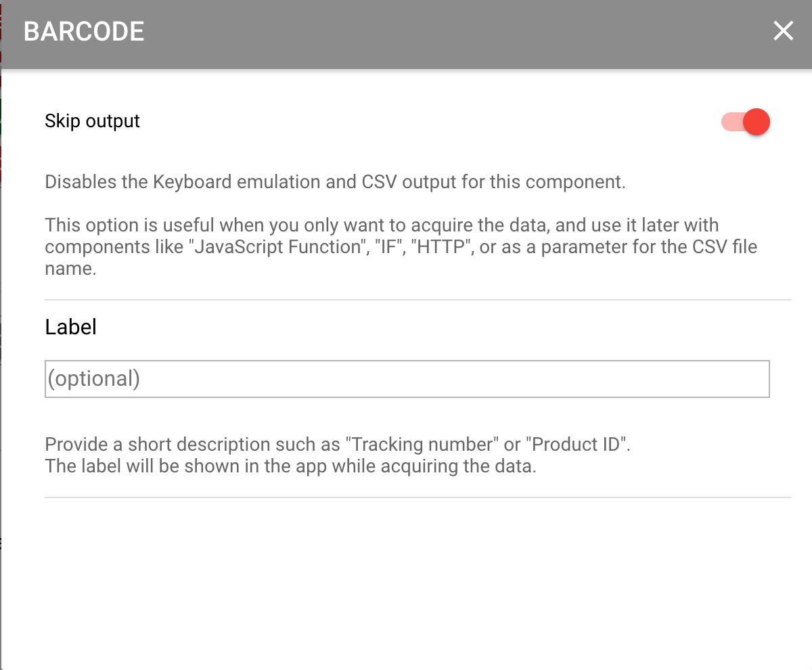Select the BARCODE dialog title

[x=84, y=31]
